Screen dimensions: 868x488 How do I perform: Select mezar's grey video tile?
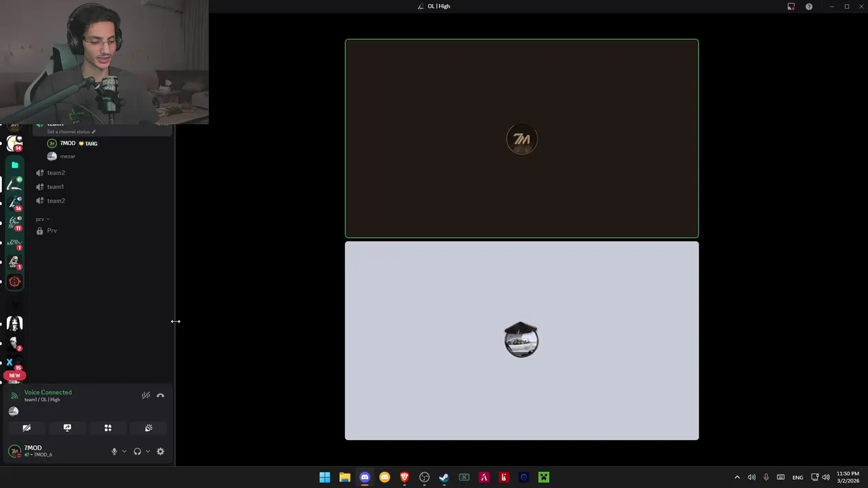521,341
